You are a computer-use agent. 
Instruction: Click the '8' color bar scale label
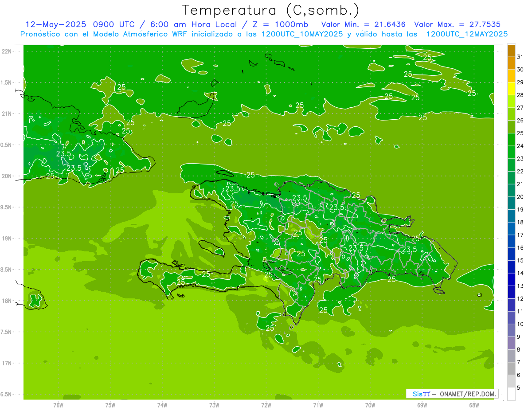click(x=519, y=349)
